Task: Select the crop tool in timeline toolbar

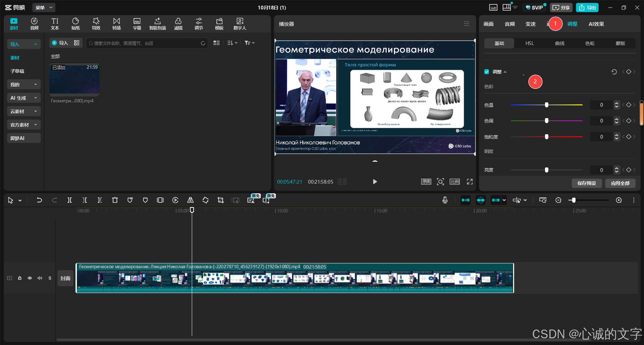Action: coord(220,200)
